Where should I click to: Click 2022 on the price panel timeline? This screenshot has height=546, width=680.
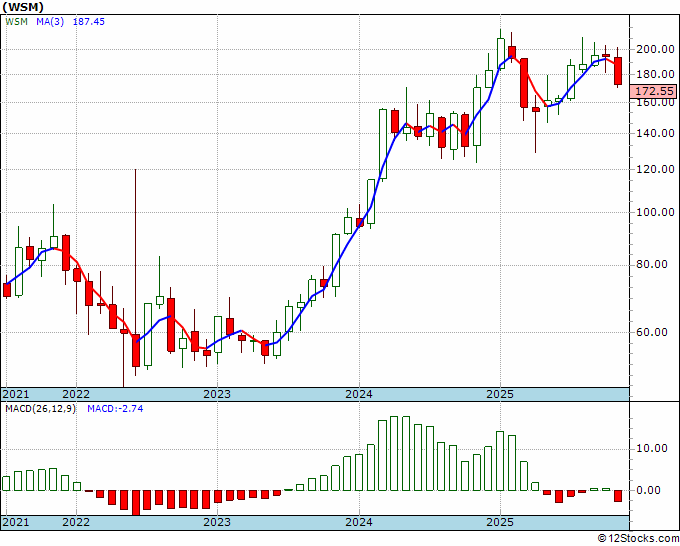click(76, 394)
